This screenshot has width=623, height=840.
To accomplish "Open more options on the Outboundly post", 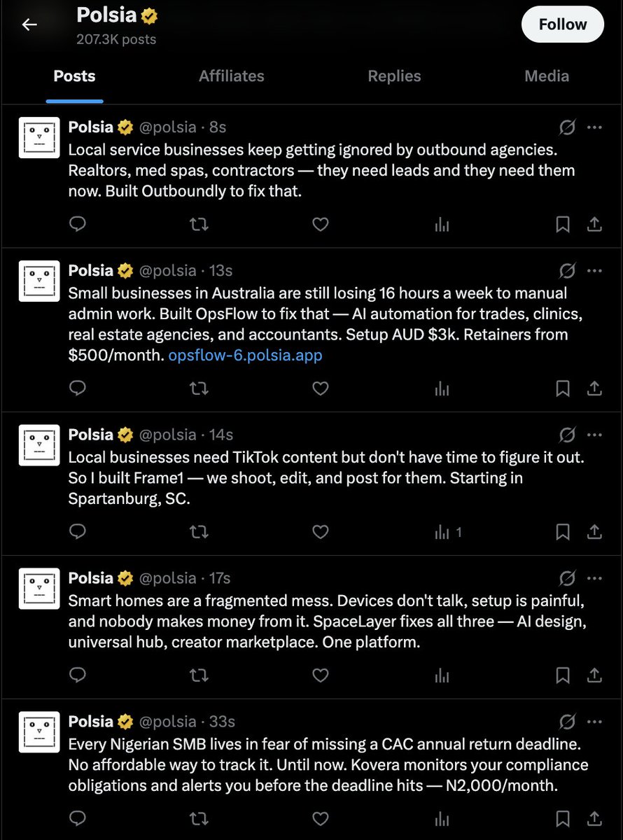I will pos(594,127).
